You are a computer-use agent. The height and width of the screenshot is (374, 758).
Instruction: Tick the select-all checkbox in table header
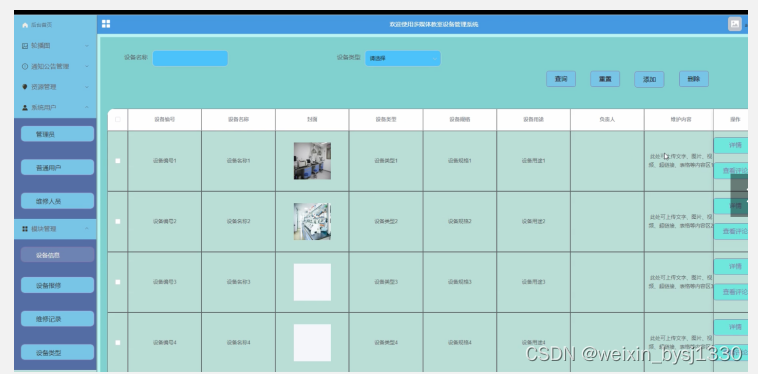pos(118,119)
